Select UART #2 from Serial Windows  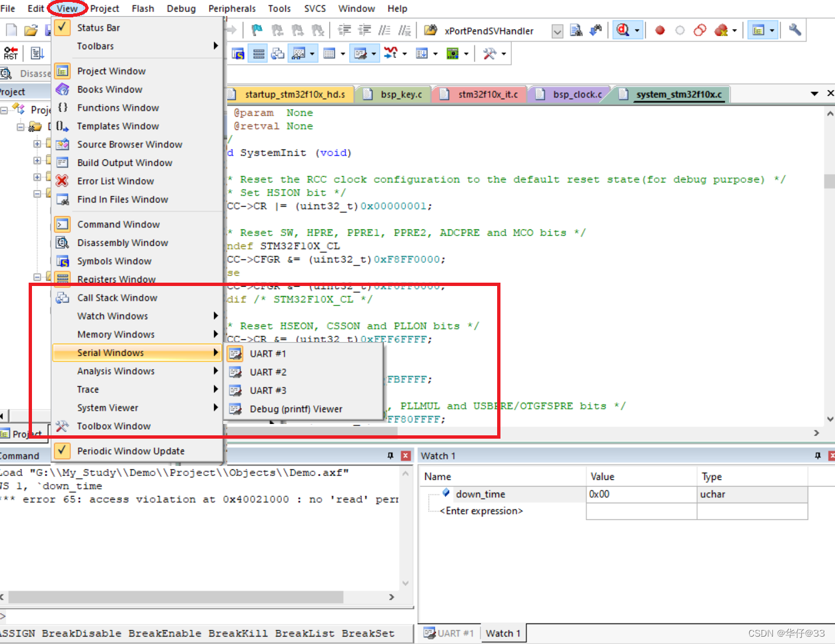(304, 372)
